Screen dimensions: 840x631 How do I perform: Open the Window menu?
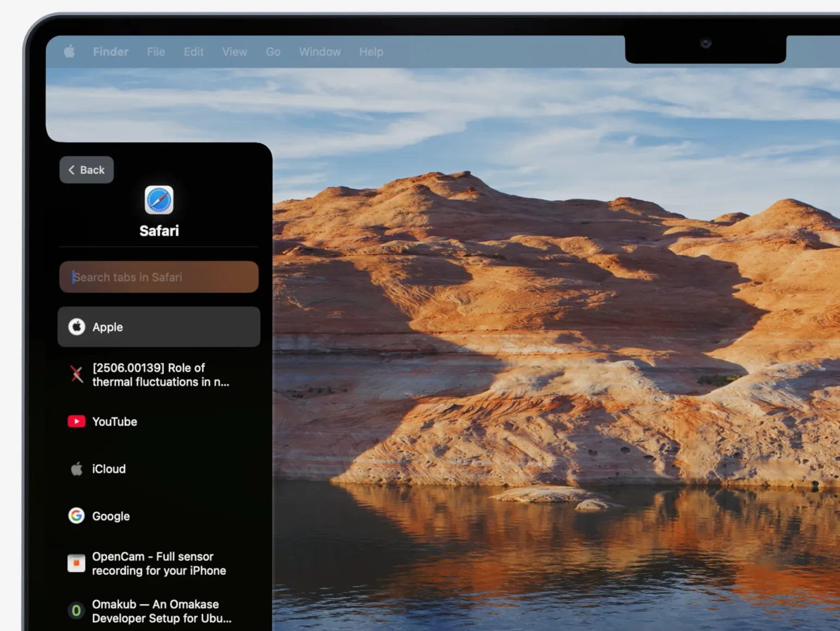point(320,52)
